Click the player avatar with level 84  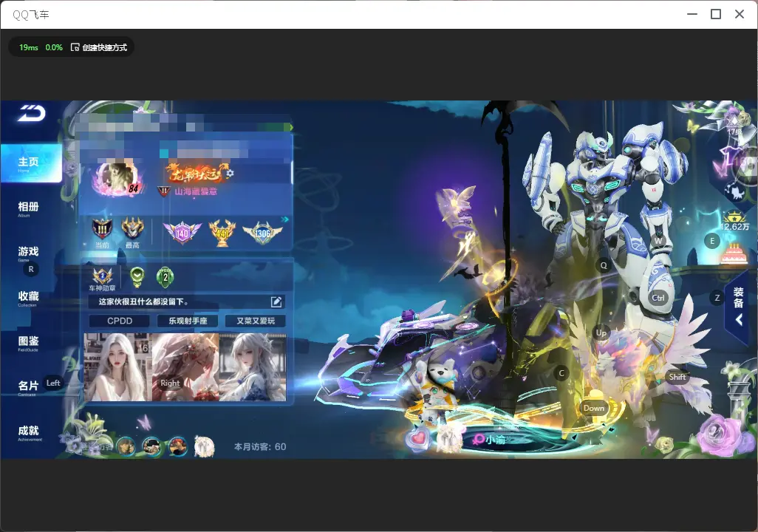point(118,180)
